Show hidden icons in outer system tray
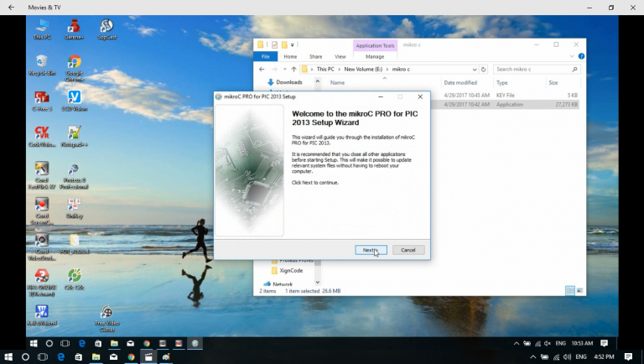Viewport: 644px width, 364px height. click(x=532, y=357)
